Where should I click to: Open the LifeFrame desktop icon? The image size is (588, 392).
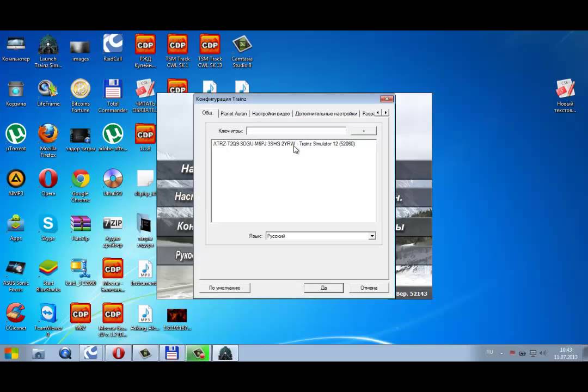click(x=48, y=94)
